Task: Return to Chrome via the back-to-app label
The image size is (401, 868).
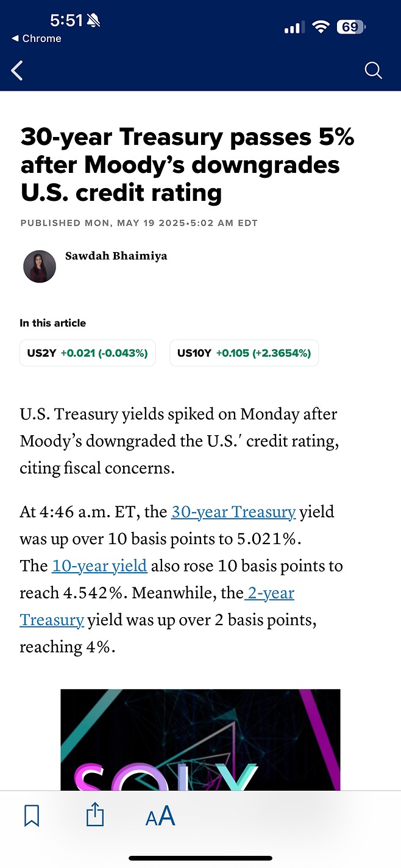Action: [37, 38]
